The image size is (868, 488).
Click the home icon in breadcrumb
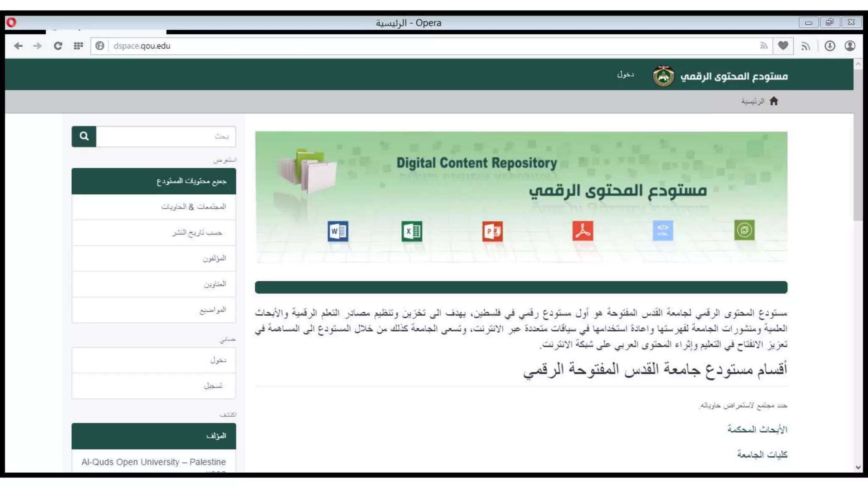click(x=774, y=101)
